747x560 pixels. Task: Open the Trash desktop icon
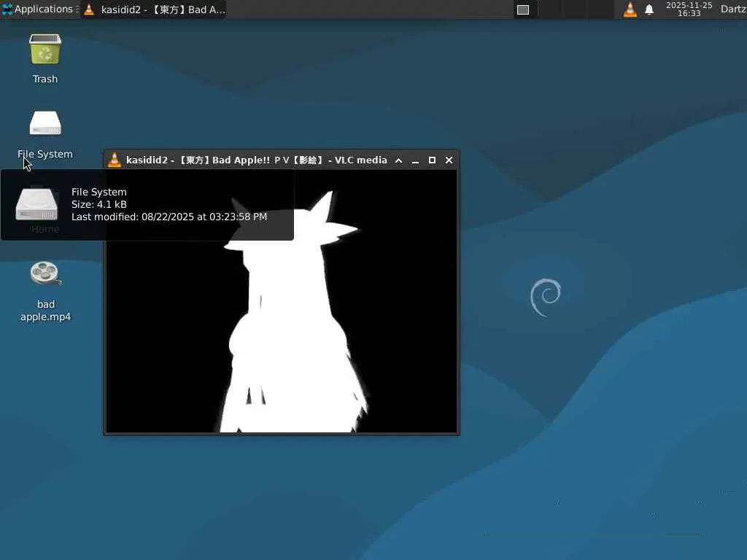point(45,49)
